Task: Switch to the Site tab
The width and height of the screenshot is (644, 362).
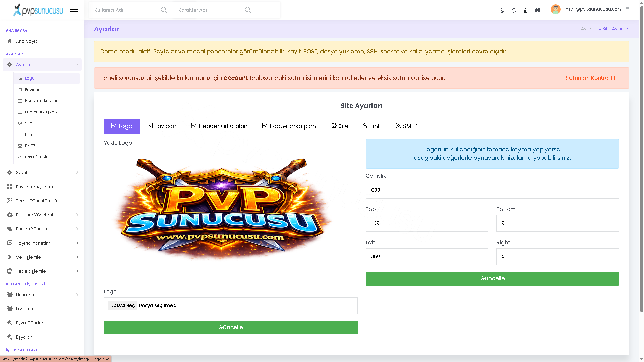Action: pyautogui.click(x=340, y=126)
